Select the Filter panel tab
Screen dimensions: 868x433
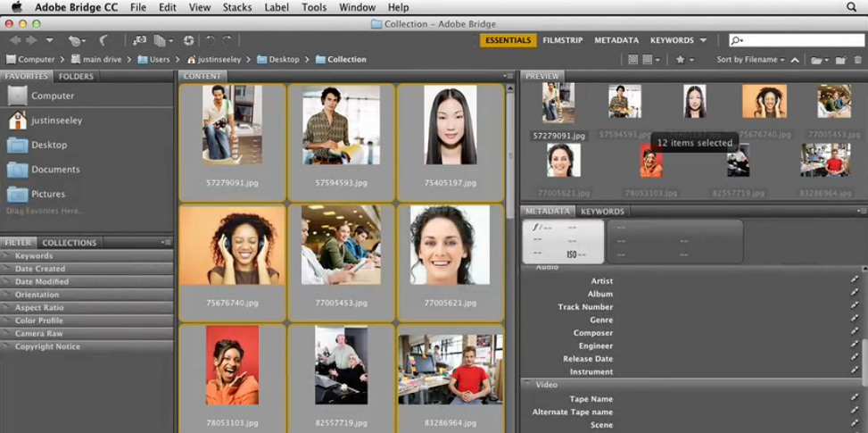click(x=18, y=243)
